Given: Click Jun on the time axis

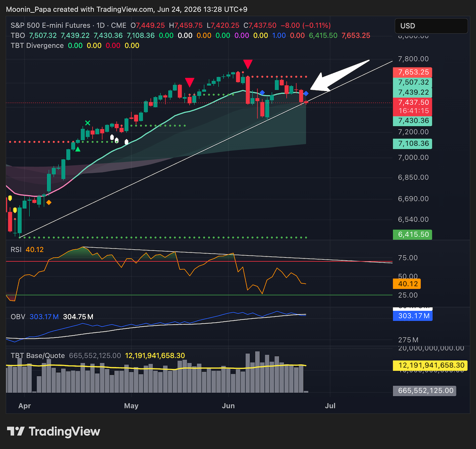Looking at the screenshot, I should tap(228, 405).
